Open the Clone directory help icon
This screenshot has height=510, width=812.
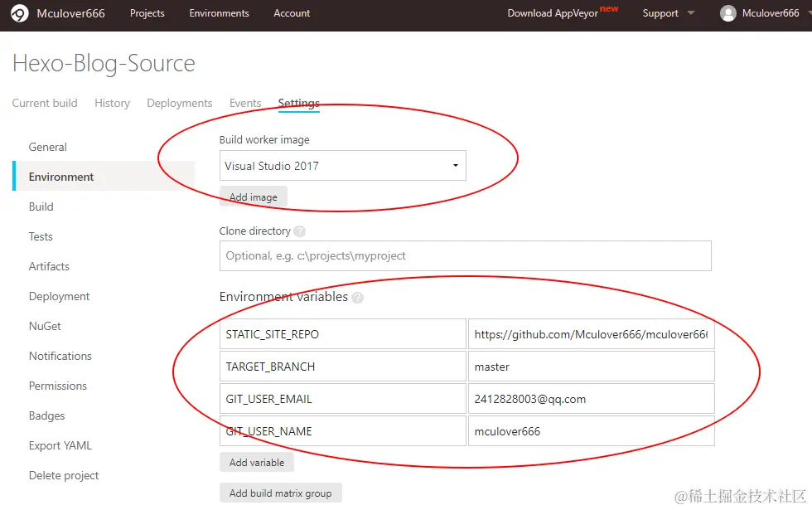[299, 231]
